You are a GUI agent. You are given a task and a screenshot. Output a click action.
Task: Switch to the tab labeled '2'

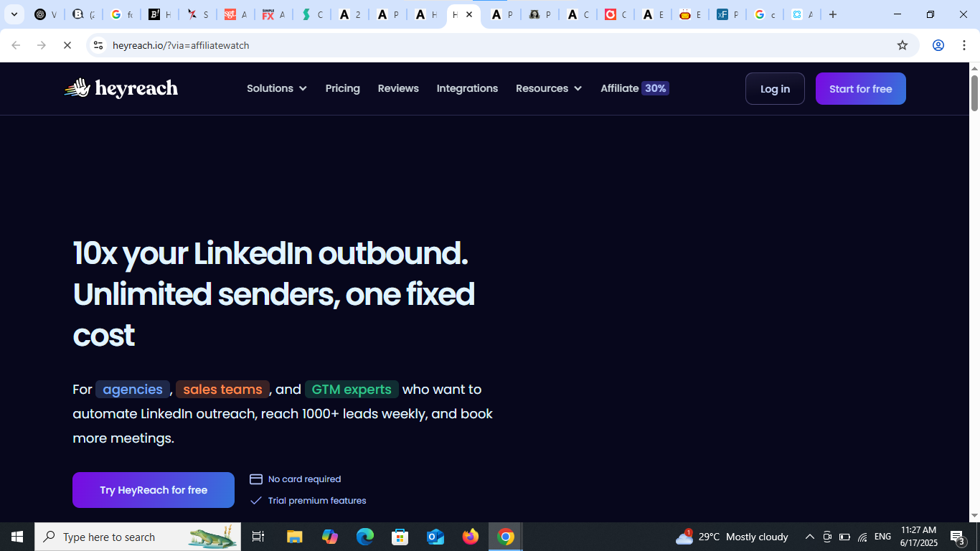[349, 14]
